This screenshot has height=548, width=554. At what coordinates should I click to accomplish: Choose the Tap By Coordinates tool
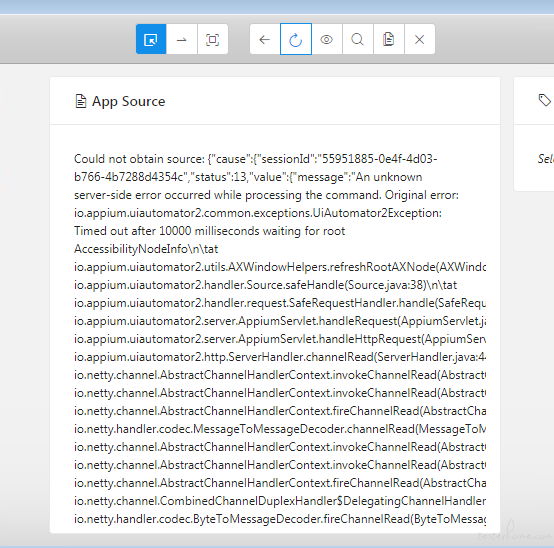coord(212,39)
